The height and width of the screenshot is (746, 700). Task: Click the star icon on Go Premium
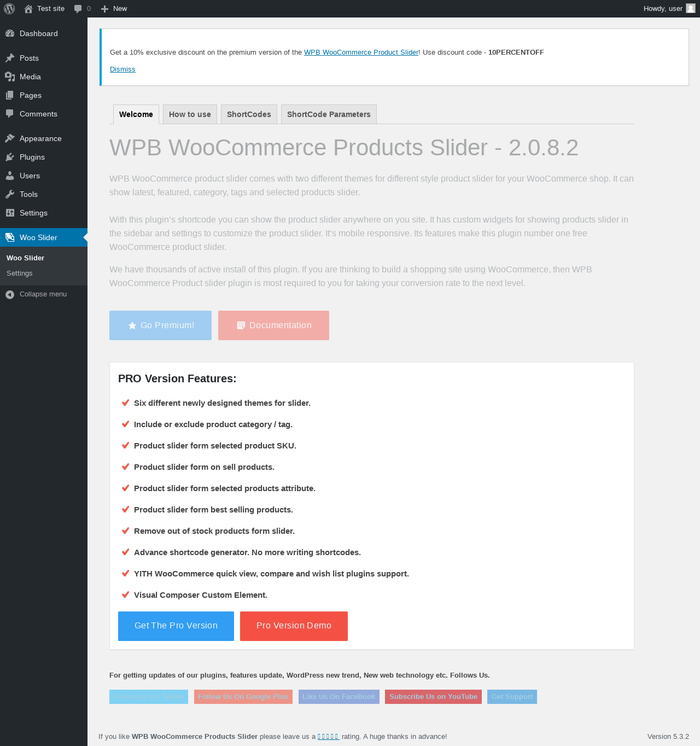[132, 325]
